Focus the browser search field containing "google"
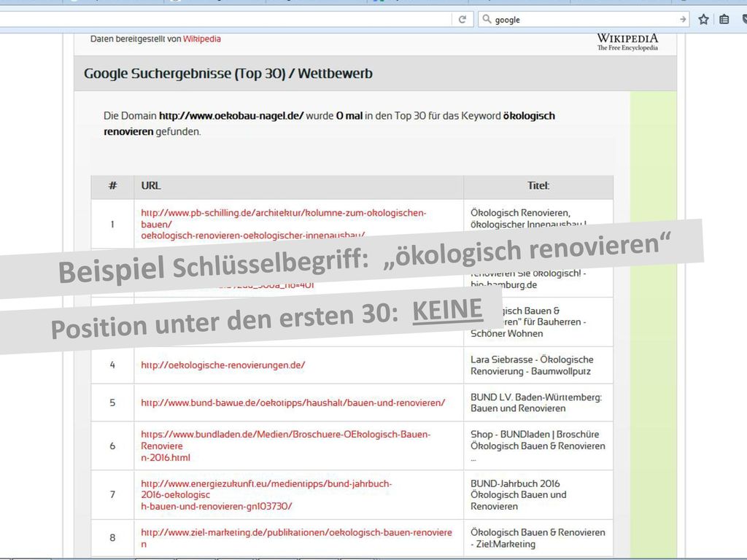 (584, 19)
